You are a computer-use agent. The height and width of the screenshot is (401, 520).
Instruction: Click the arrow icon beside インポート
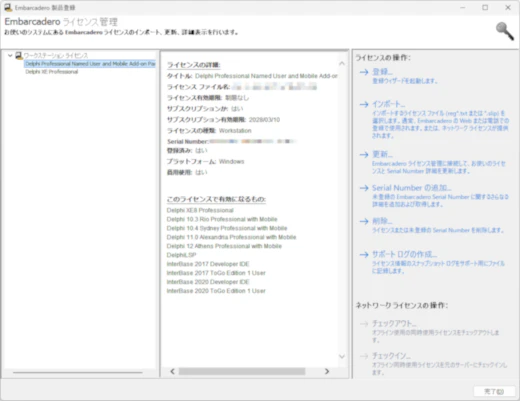(364, 105)
